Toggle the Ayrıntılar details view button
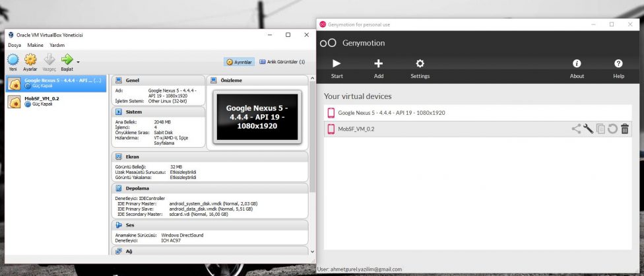This screenshot has height=276, width=644. coord(240,62)
